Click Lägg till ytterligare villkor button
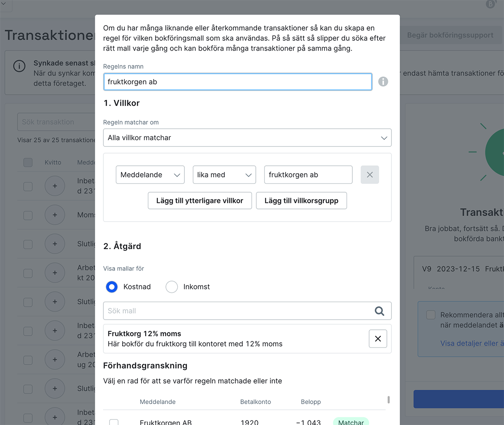The image size is (504, 425). click(x=199, y=201)
